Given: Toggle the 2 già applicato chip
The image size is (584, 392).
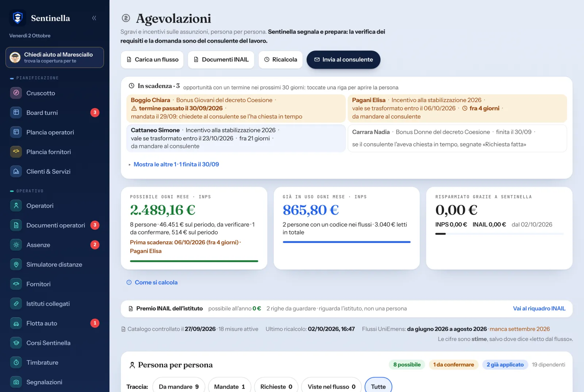Looking at the screenshot, I should (505, 365).
